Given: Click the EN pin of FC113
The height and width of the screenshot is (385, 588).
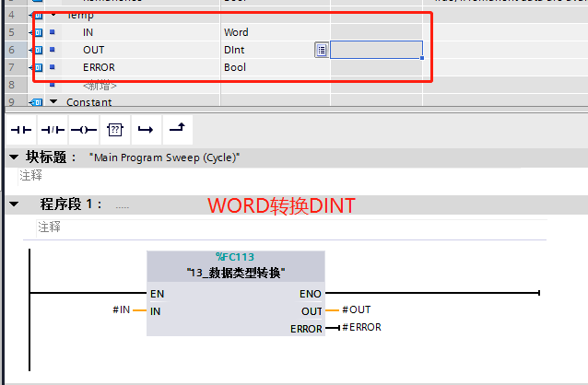Looking at the screenshot, I should pos(157,294).
